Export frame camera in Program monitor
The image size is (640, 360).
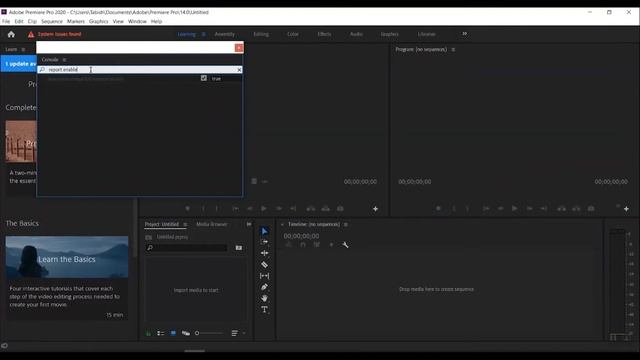(x=591, y=209)
